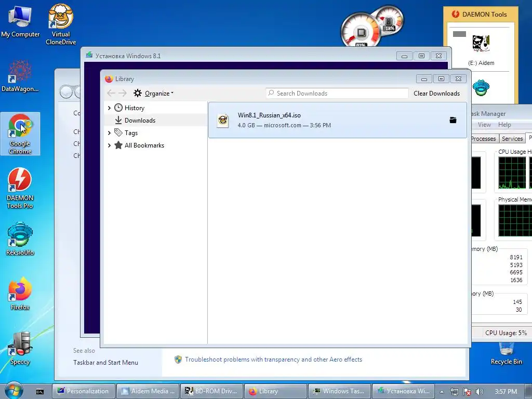Click the Organize gear icon in Library
Viewport: 532px width, 399px height.
[137, 93]
